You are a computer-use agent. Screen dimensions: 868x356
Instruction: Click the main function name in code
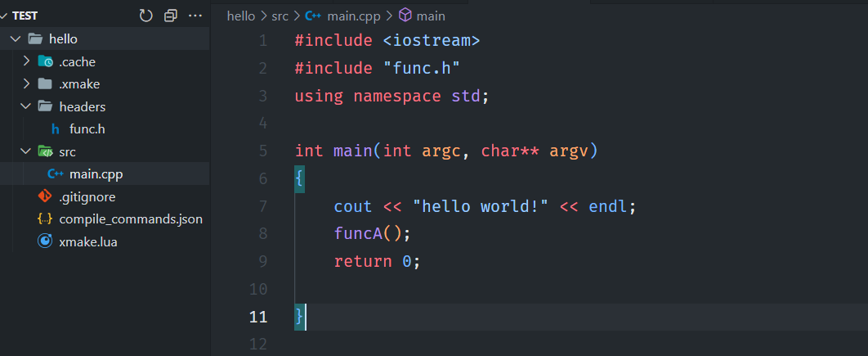pyautogui.click(x=352, y=151)
